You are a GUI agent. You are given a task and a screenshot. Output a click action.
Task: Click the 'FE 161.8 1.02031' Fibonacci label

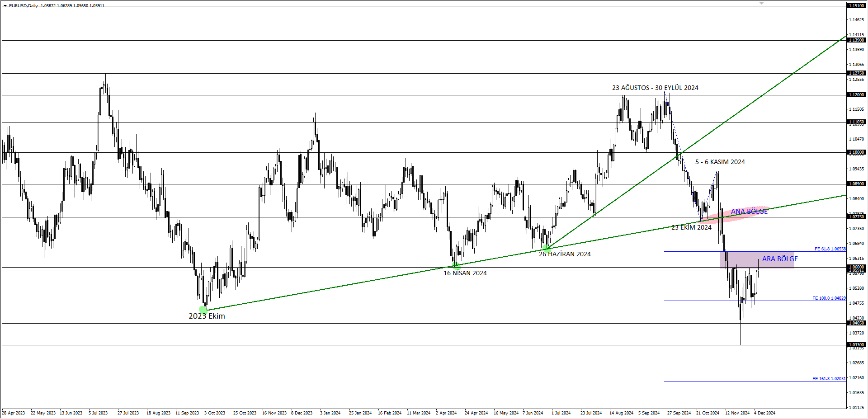click(x=829, y=379)
